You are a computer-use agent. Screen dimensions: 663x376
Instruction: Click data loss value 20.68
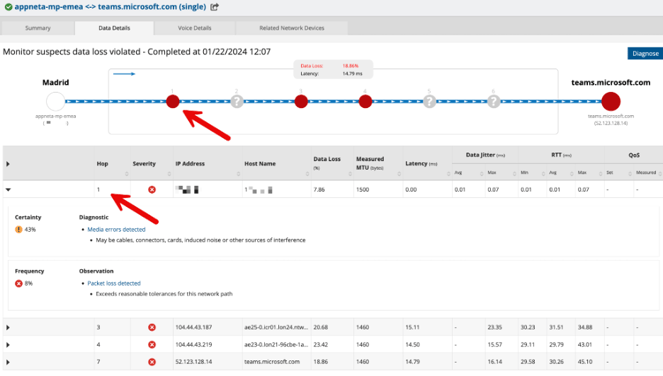(x=321, y=327)
